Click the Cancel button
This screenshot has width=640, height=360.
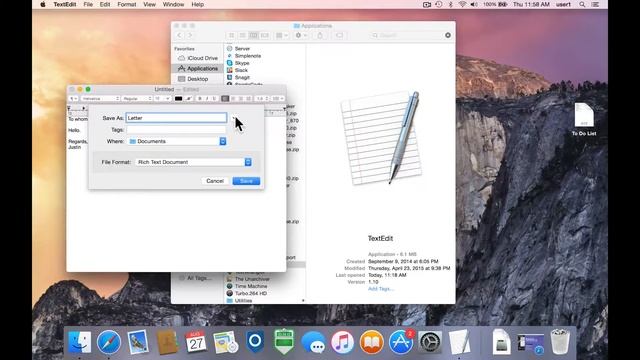pyautogui.click(x=215, y=181)
